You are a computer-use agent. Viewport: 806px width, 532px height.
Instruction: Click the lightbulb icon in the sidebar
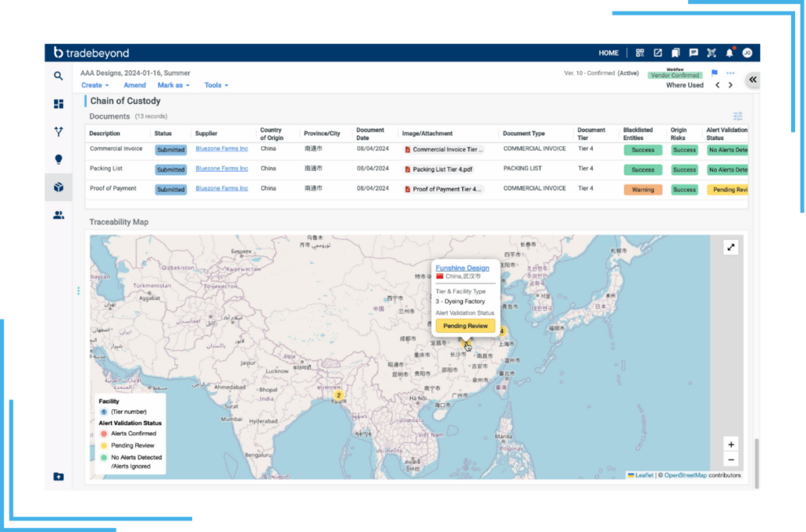point(58,159)
